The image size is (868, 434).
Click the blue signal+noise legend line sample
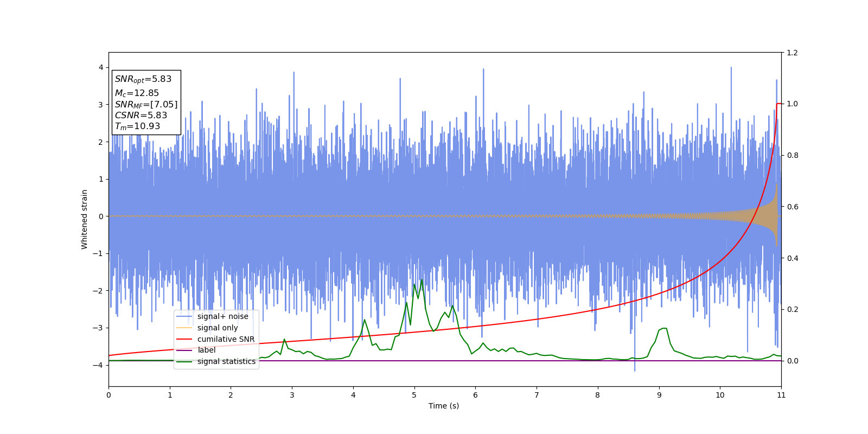184,316
